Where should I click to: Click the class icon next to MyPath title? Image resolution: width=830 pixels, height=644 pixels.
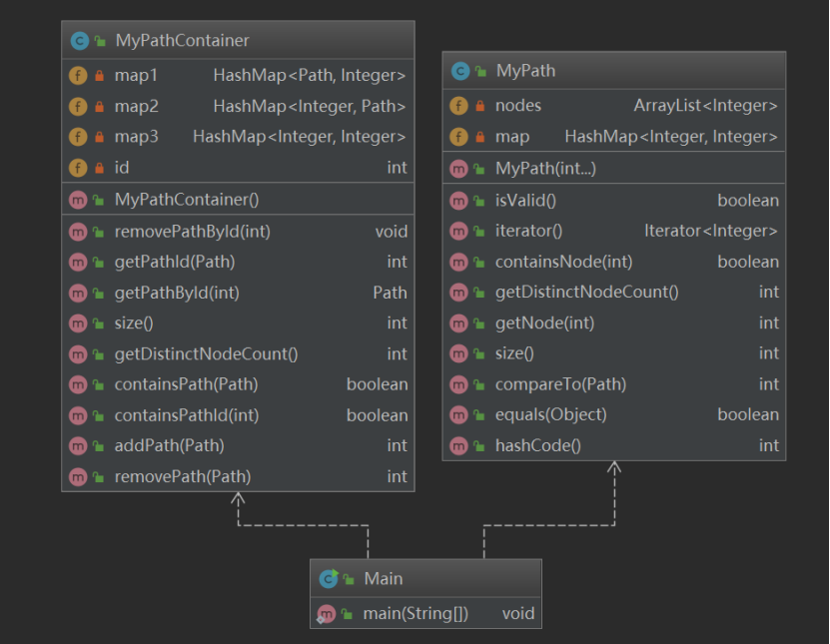pos(459,71)
